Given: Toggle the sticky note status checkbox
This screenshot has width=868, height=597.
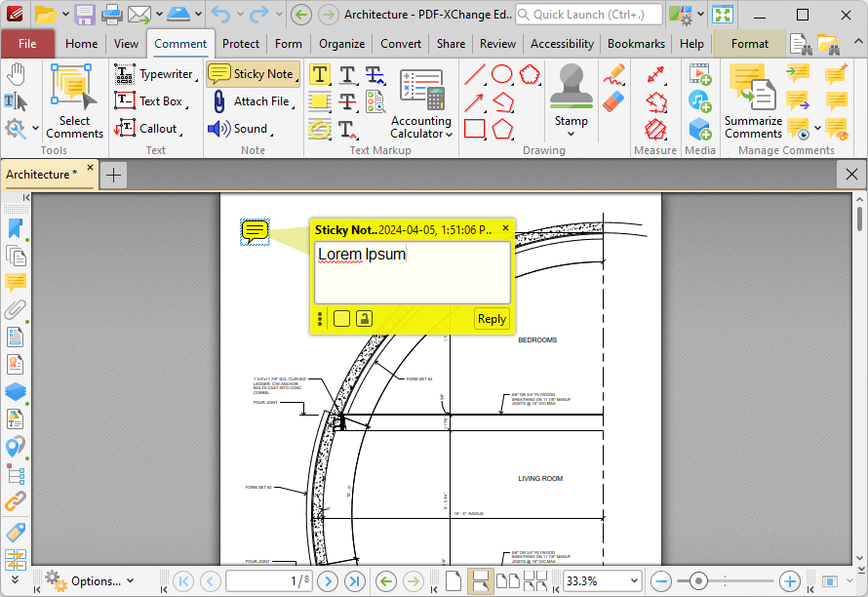Looking at the screenshot, I should (x=341, y=318).
